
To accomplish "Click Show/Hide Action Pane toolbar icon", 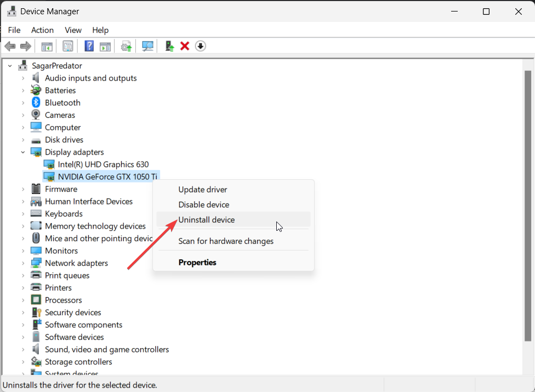I will tap(105, 47).
